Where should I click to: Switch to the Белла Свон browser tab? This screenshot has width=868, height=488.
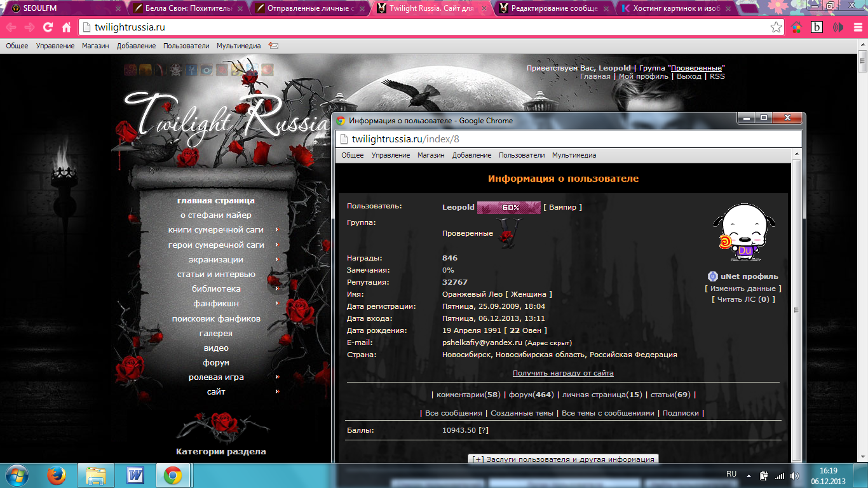point(187,8)
